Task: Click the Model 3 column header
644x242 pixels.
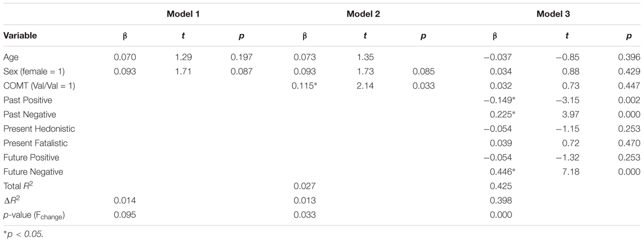Action: click(552, 14)
